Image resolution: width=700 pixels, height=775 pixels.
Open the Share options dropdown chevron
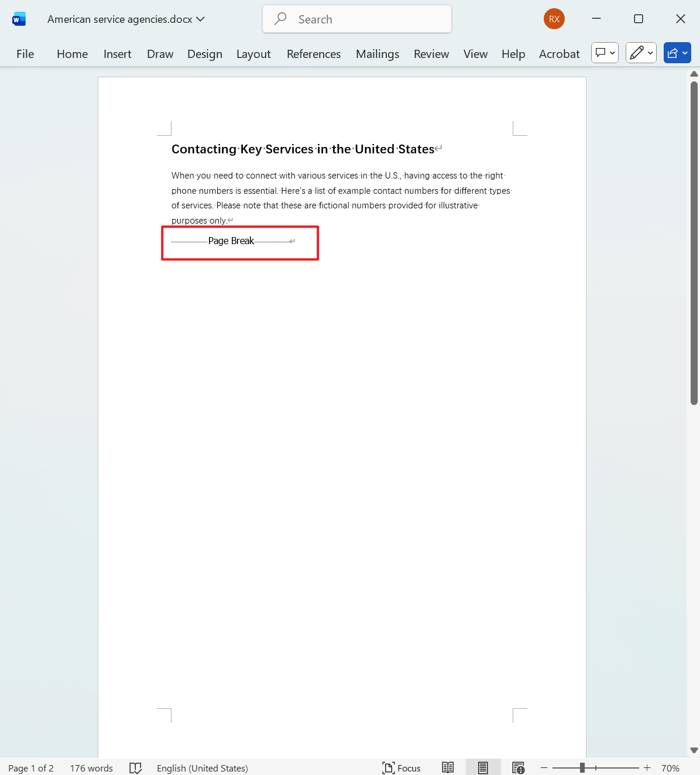coord(684,53)
